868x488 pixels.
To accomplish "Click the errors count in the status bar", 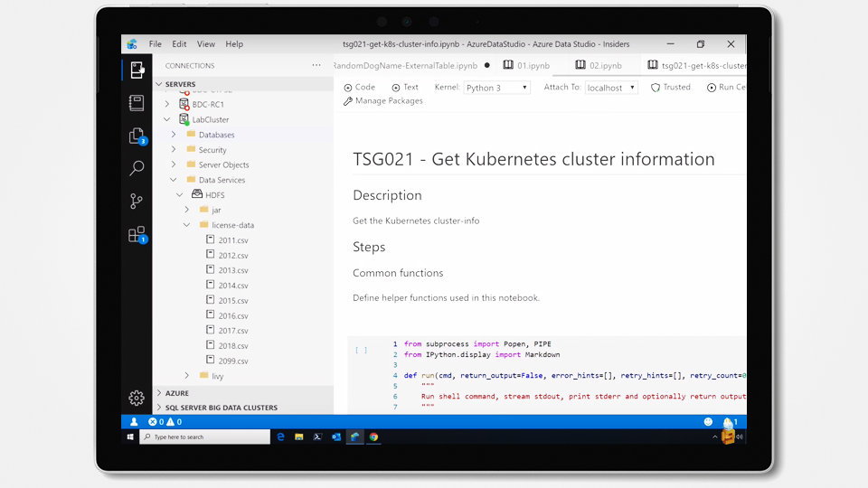I will coord(156,422).
